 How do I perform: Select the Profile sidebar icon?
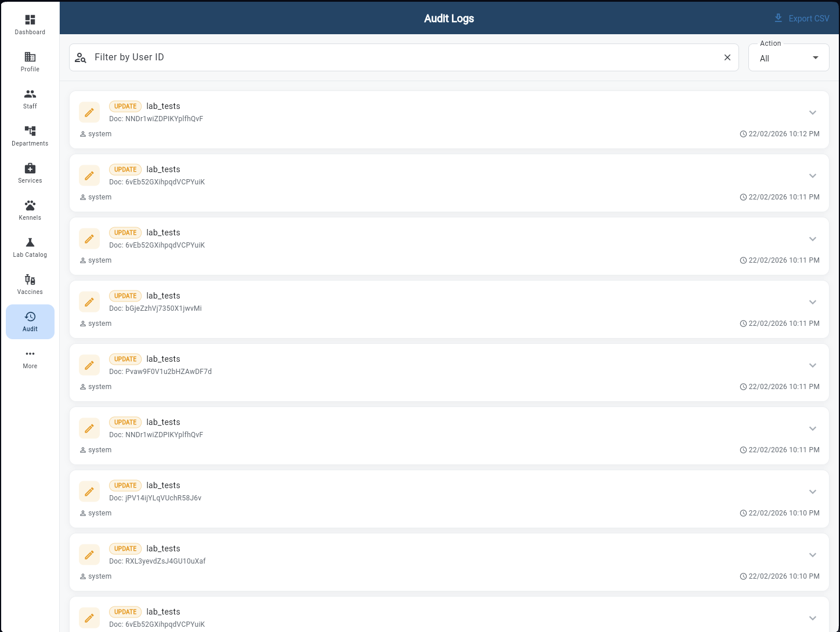point(30,61)
